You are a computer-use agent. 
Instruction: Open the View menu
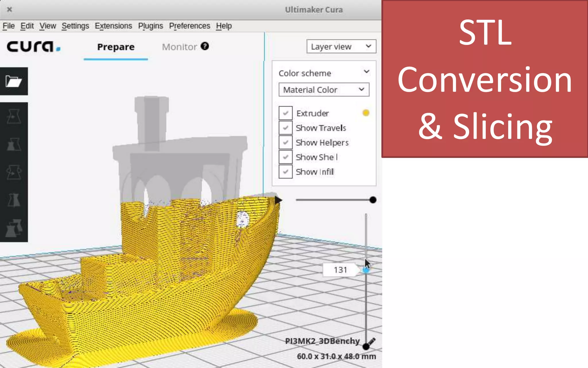[48, 26]
